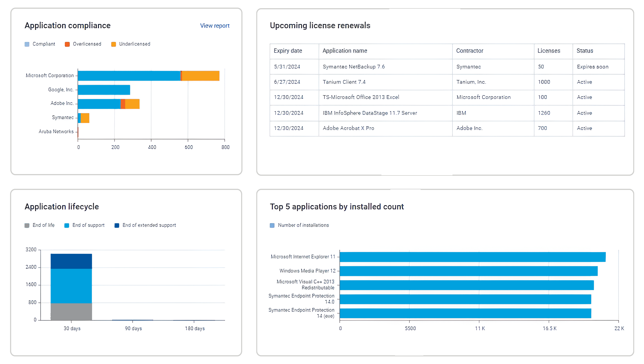The width and height of the screenshot is (644, 364).
Task: Click the gray End of life segment
Action: [71, 312]
